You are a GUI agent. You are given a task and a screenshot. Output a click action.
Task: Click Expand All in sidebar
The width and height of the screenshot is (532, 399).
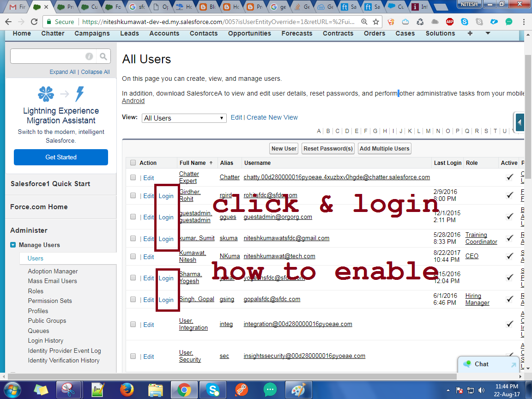coord(62,72)
